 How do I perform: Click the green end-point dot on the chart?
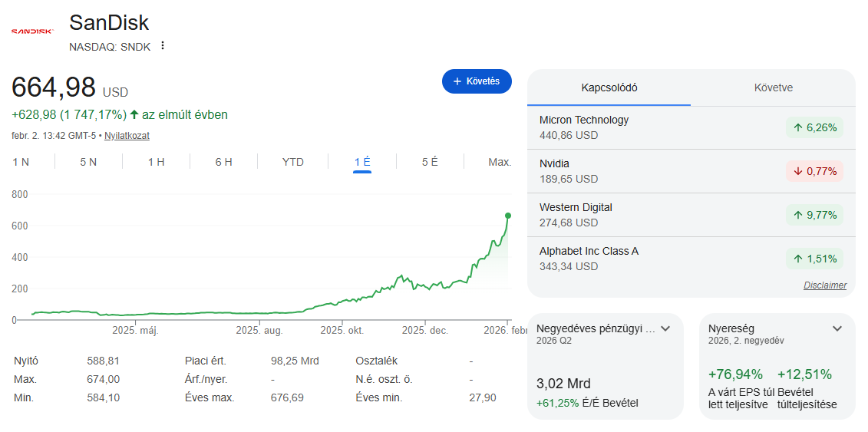[508, 216]
